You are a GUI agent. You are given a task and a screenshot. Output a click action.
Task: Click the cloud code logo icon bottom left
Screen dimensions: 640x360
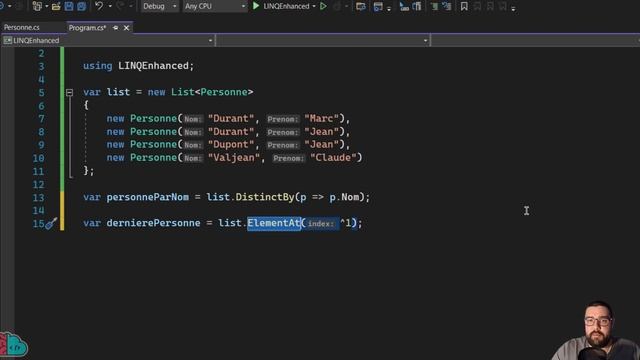point(13,345)
